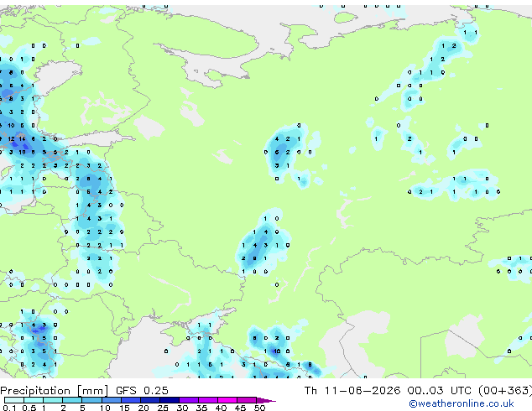Click the '00..03 UTC' time range text
Viewport: 532px width, 411px height.
click(439, 391)
